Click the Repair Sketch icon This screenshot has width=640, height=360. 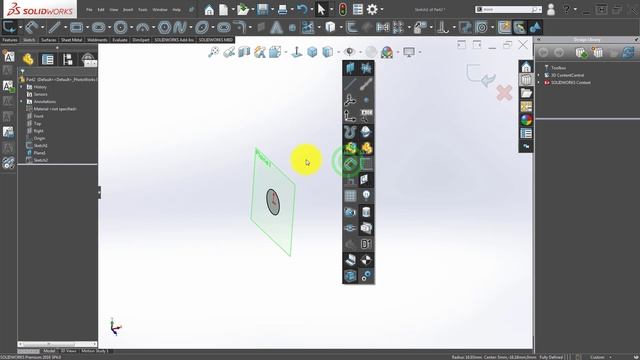(465, 27)
